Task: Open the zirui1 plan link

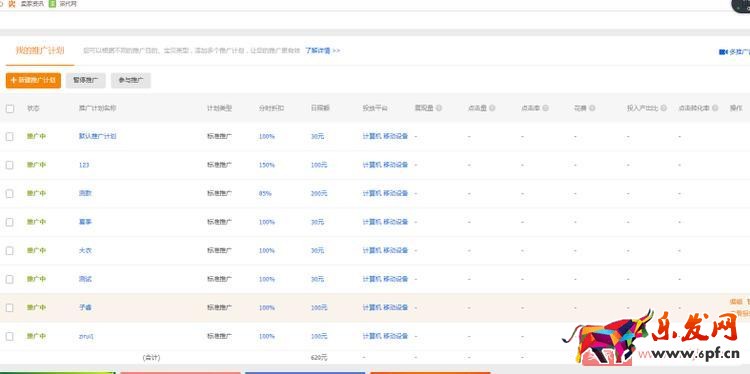Action: tap(86, 336)
